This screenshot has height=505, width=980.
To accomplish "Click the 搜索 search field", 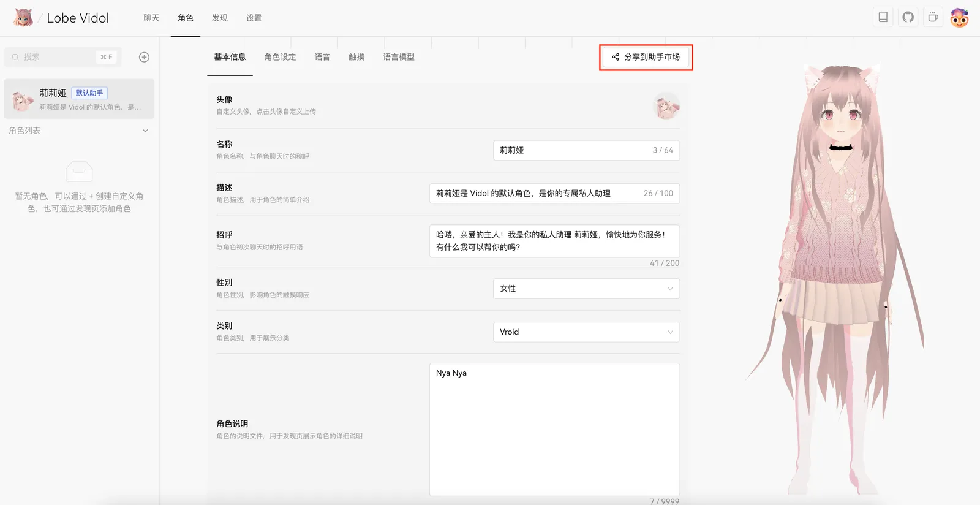I will tap(62, 57).
